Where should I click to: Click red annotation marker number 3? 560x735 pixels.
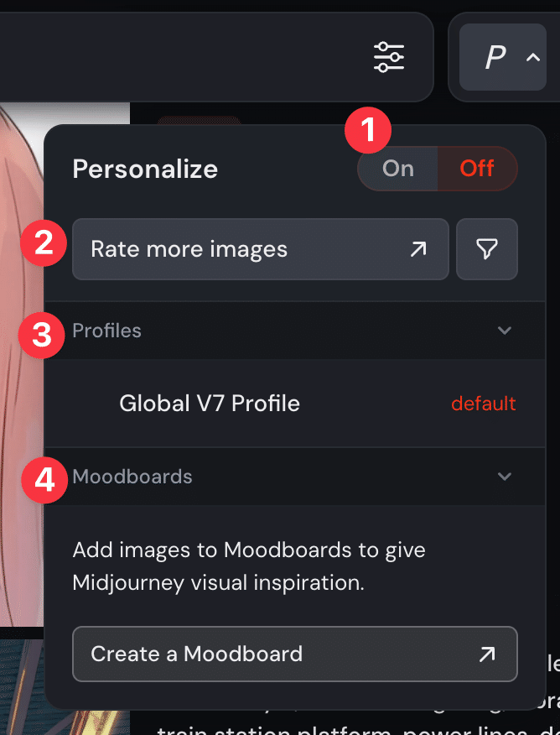[42, 335]
